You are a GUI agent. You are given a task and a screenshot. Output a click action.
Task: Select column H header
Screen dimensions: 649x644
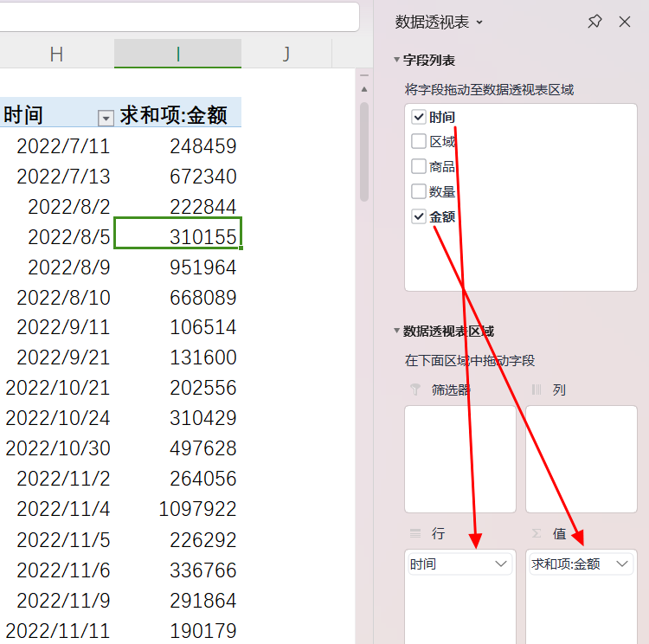pyautogui.click(x=57, y=54)
